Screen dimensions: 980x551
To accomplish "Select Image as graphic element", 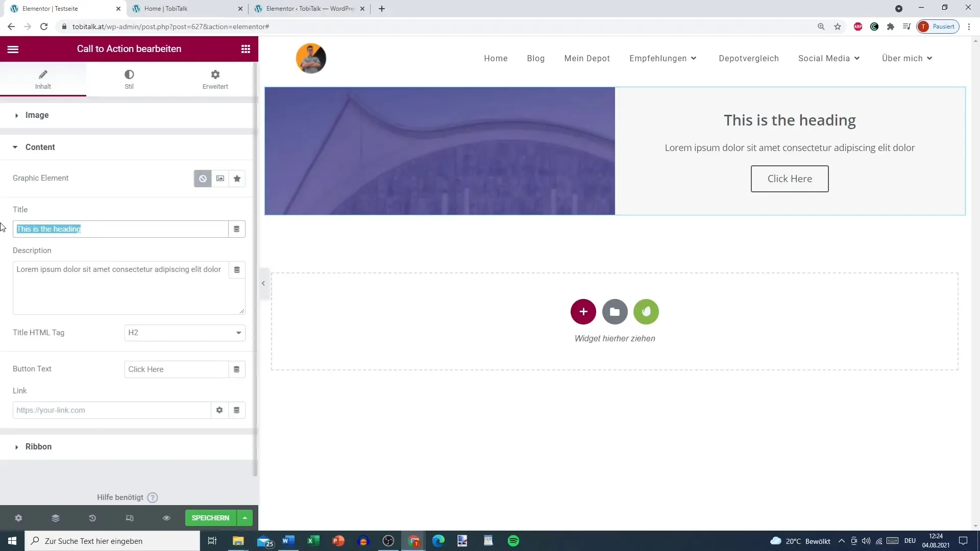I will point(220,179).
